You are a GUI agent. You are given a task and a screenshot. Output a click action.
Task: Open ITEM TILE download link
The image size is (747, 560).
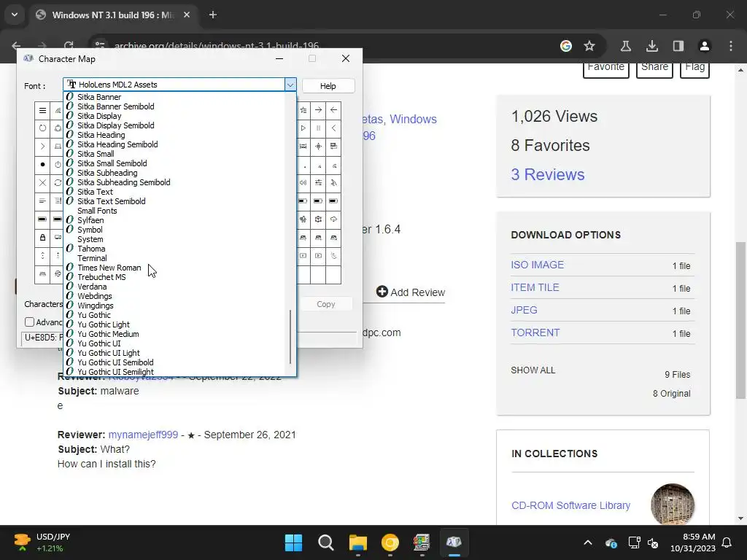(535, 287)
